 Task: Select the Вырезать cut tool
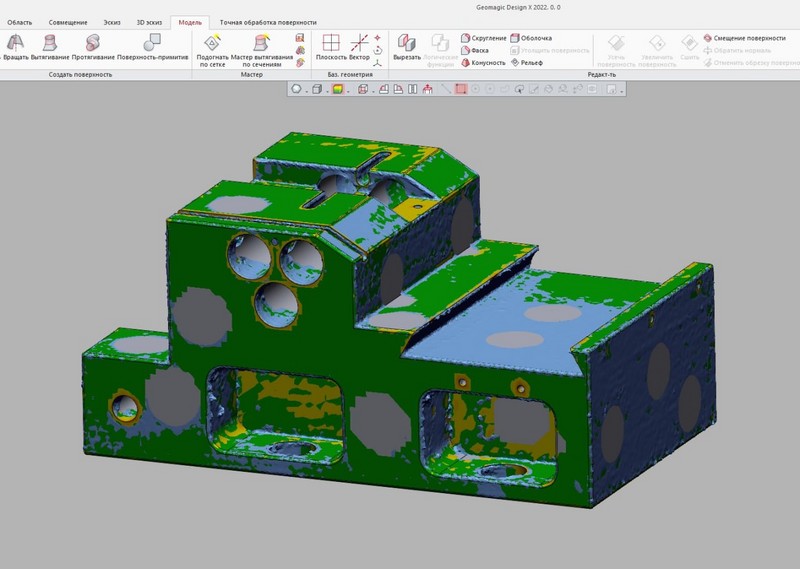pyautogui.click(x=407, y=47)
